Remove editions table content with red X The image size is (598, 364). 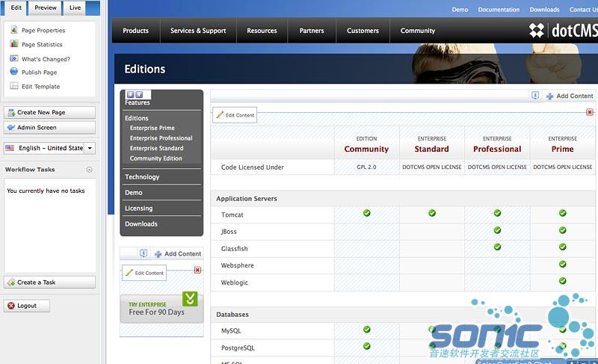pyautogui.click(x=590, y=112)
